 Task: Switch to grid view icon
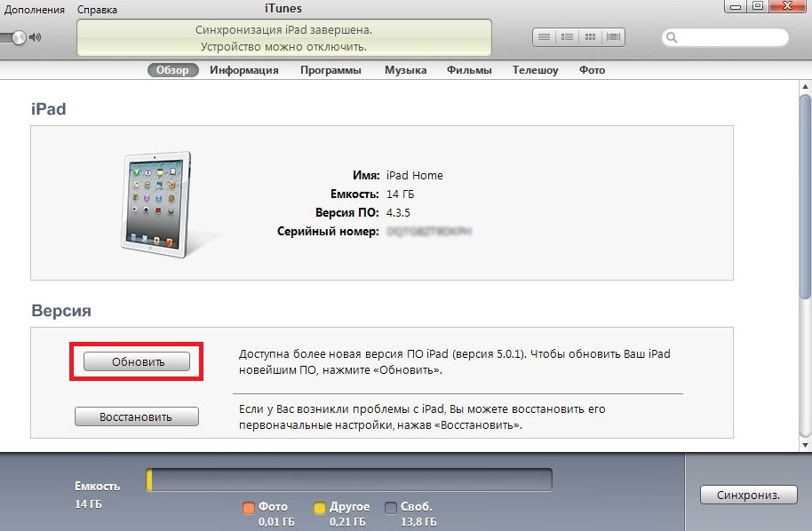[x=590, y=37]
